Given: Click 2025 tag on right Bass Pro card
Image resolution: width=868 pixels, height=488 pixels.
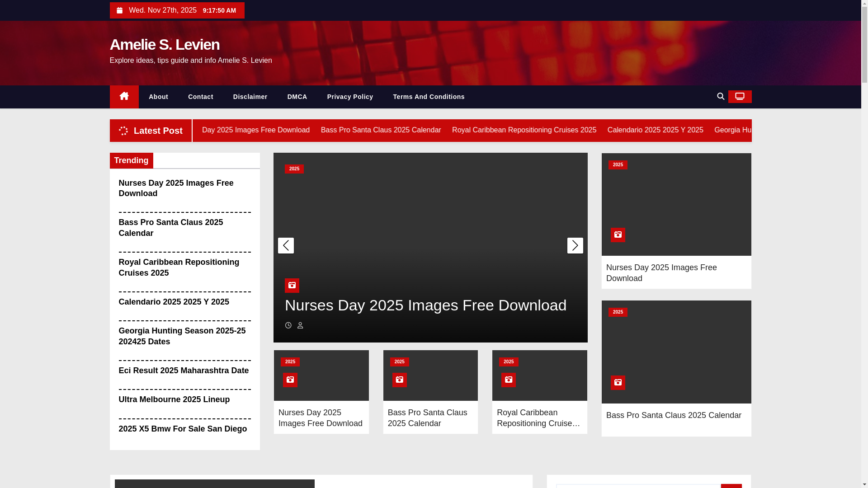Looking at the screenshot, I should tap(618, 312).
